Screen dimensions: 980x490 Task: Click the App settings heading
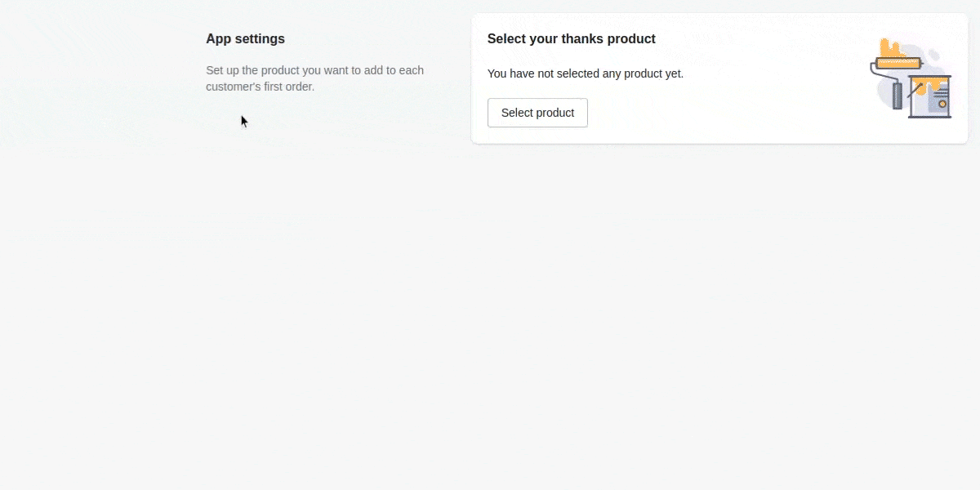pyautogui.click(x=245, y=38)
